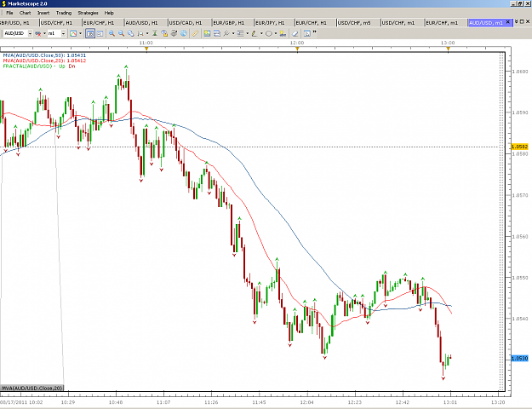Click the Zoom In magnifier icon

tap(112, 33)
